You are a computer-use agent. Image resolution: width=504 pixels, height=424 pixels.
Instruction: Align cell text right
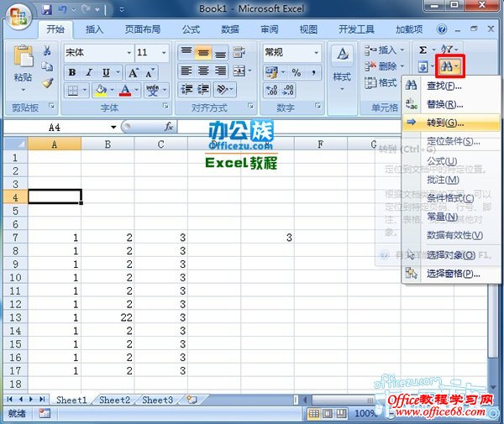pos(220,71)
